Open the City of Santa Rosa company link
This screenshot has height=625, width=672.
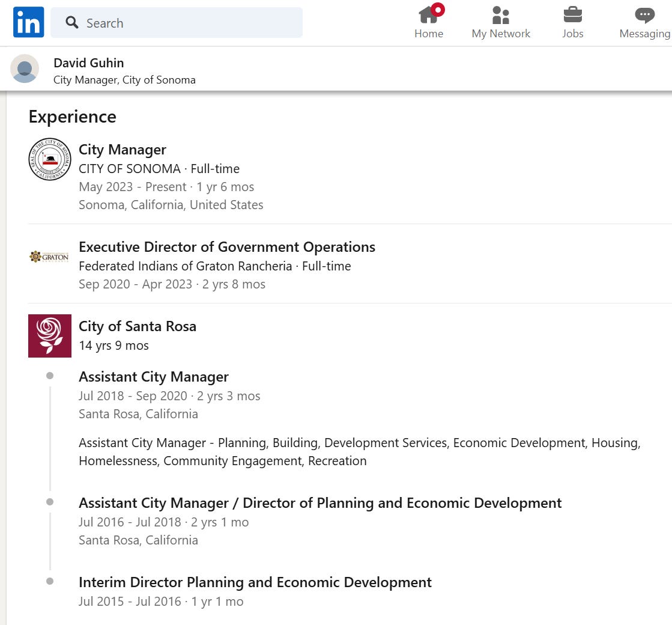[138, 326]
